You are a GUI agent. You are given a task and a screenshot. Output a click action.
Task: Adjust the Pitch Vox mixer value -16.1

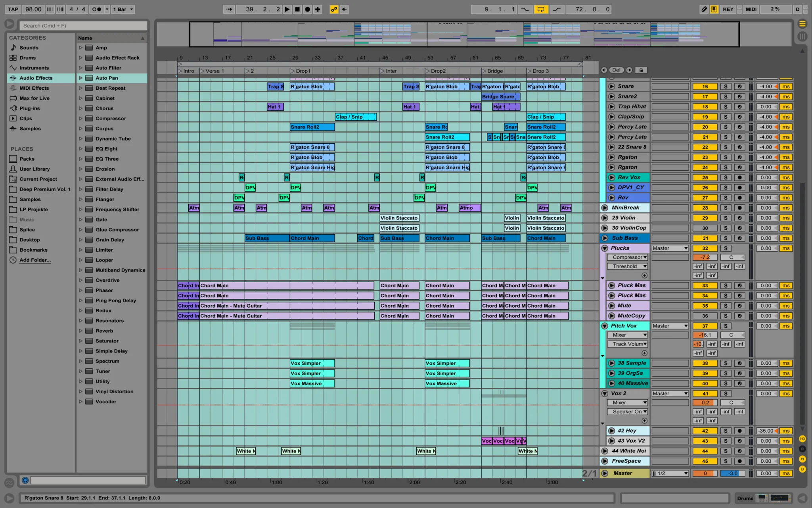(705, 335)
